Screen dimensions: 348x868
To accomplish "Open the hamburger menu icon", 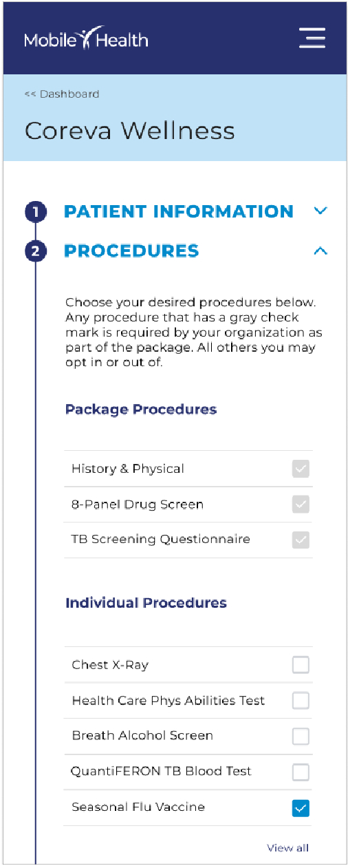I will (x=312, y=38).
